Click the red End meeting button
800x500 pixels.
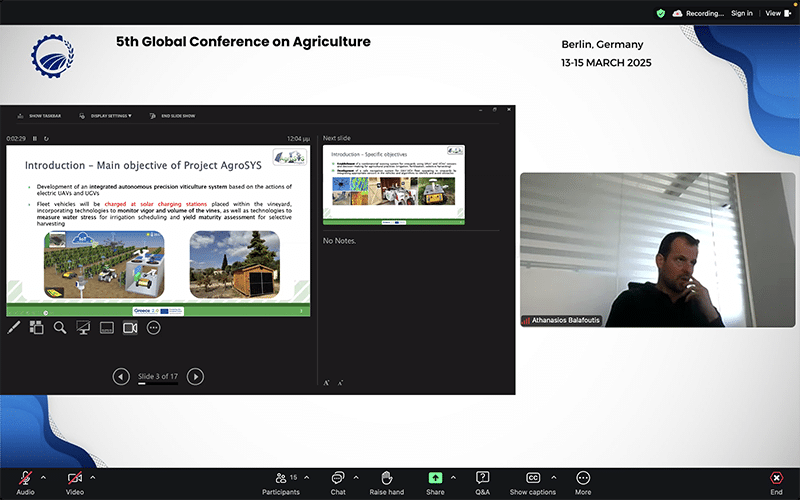tap(776, 483)
